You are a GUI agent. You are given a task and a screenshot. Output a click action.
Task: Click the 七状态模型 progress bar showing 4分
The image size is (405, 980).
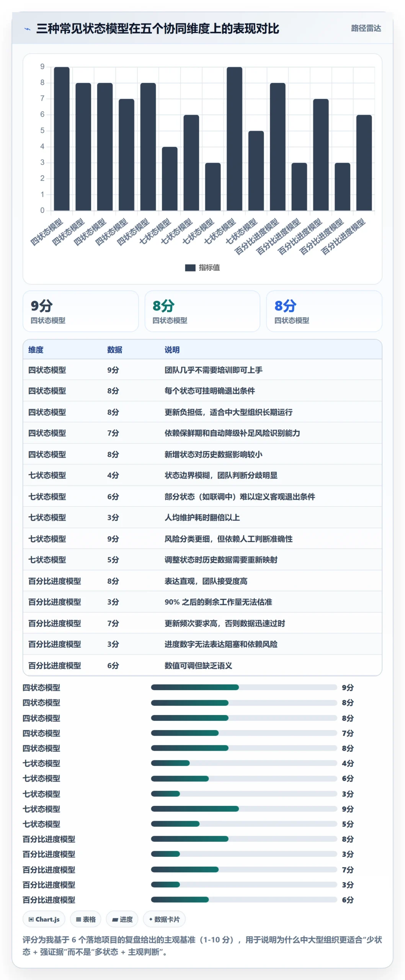click(x=244, y=763)
